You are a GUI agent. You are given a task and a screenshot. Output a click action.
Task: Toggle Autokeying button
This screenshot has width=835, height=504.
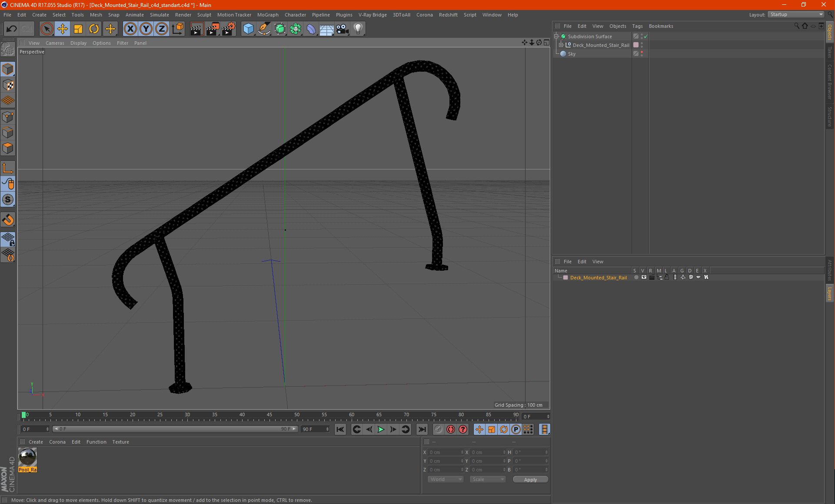coord(451,429)
